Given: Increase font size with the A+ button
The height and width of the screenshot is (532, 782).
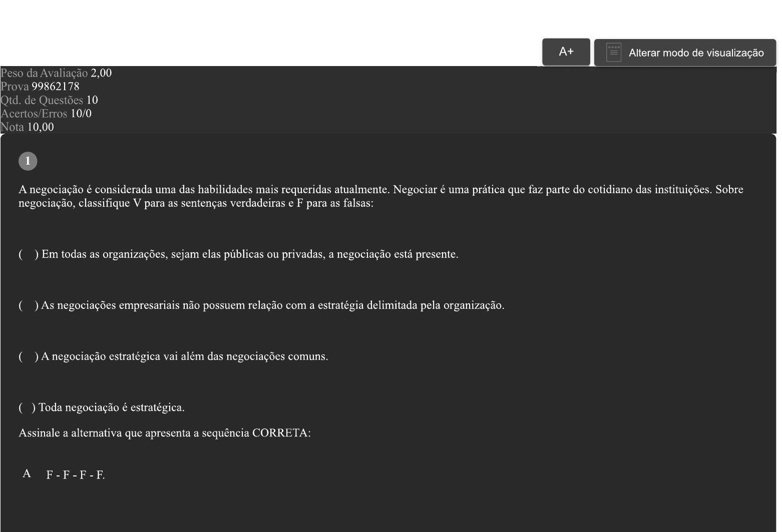Looking at the screenshot, I should [x=566, y=52].
